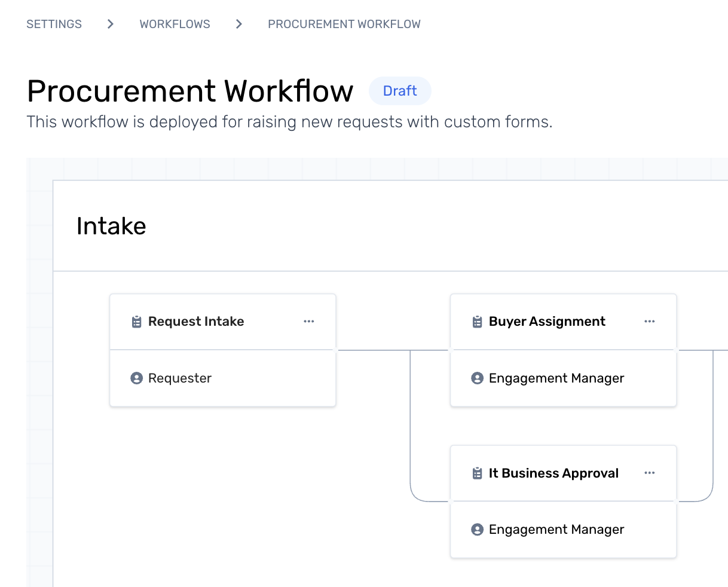Click the user icon beside Requester
This screenshot has height=587, width=728.
(136, 378)
